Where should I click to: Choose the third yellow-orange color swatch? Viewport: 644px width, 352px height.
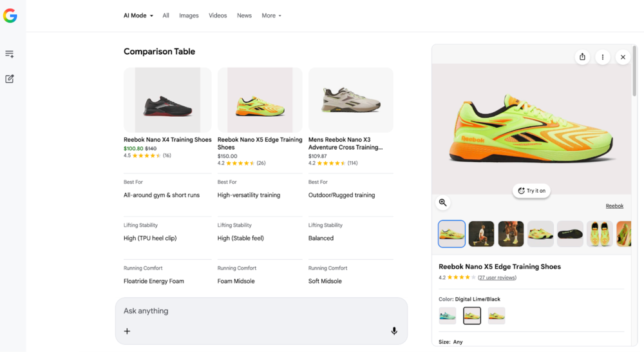497,316
